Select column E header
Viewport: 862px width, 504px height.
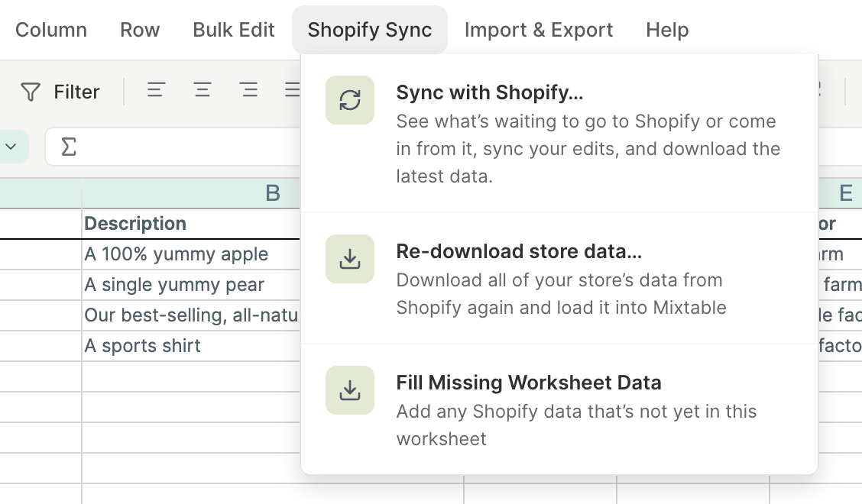coord(840,193)
